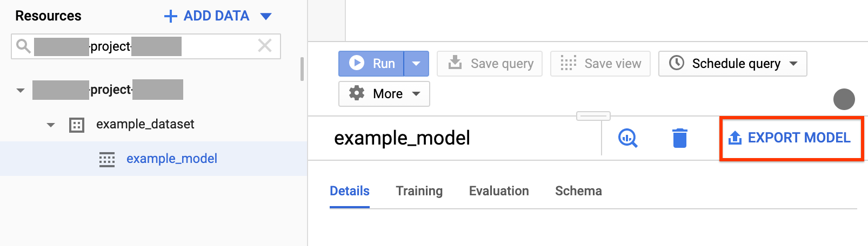Select the Schema tab
Image resolution: width=868 pixels, height=246 pixels.
click(578, 191)
